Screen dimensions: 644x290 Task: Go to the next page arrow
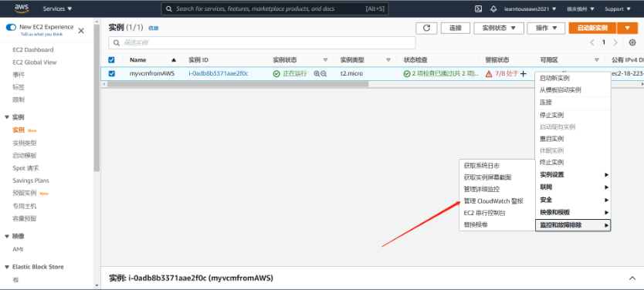(x=615, y=42)
